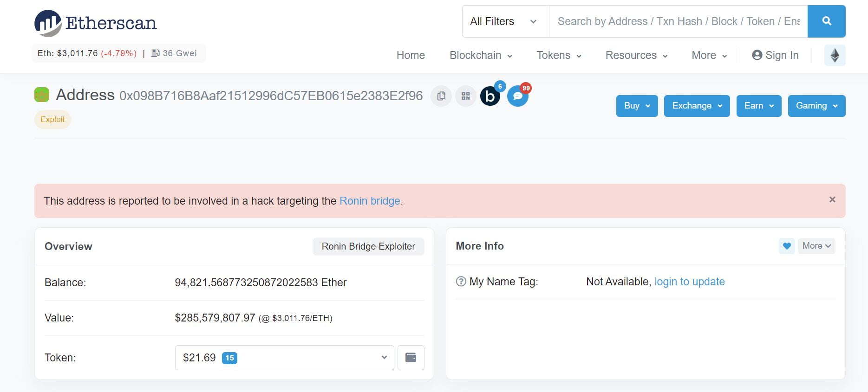
Task: Dismiss the Ronin bridge hack warning
Action: pyautogui.click(x=832, y=199)
